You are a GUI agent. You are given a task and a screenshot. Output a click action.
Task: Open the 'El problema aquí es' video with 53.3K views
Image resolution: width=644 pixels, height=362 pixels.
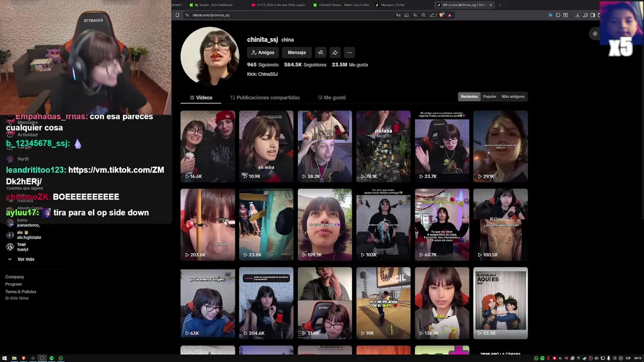point(501,303)
